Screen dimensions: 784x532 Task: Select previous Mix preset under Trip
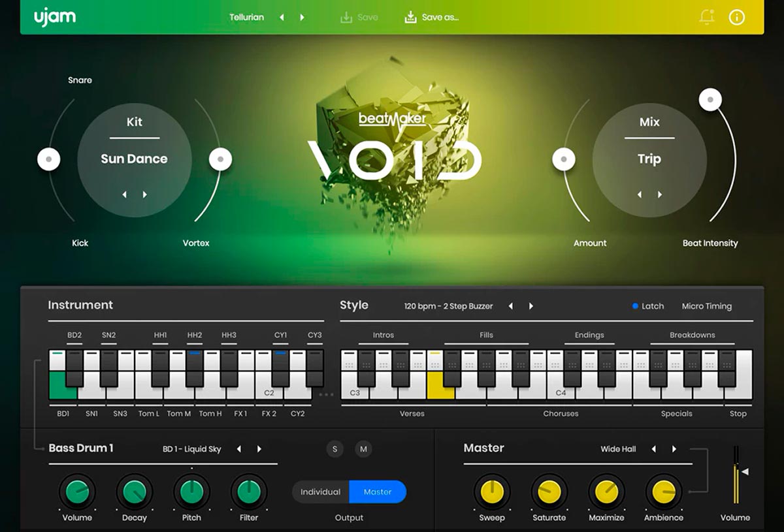640,195
